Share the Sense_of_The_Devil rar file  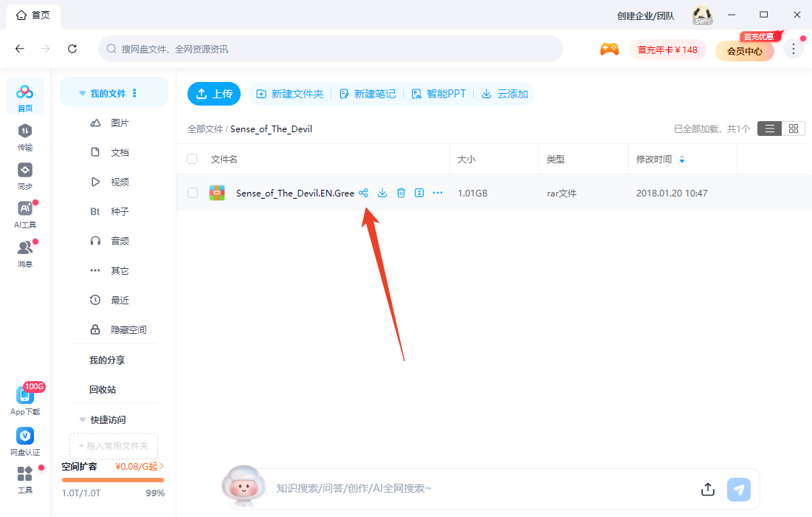pos(363,193)
